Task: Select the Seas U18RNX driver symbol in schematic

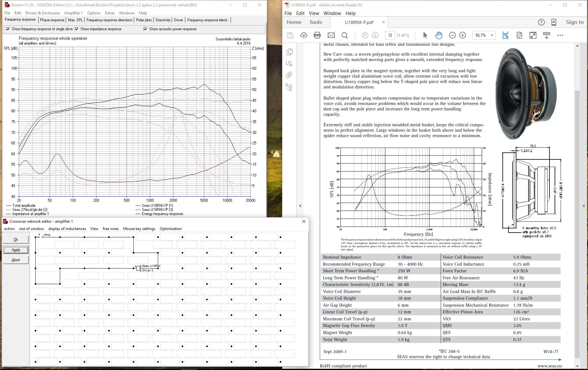Action: click(138, 269)
